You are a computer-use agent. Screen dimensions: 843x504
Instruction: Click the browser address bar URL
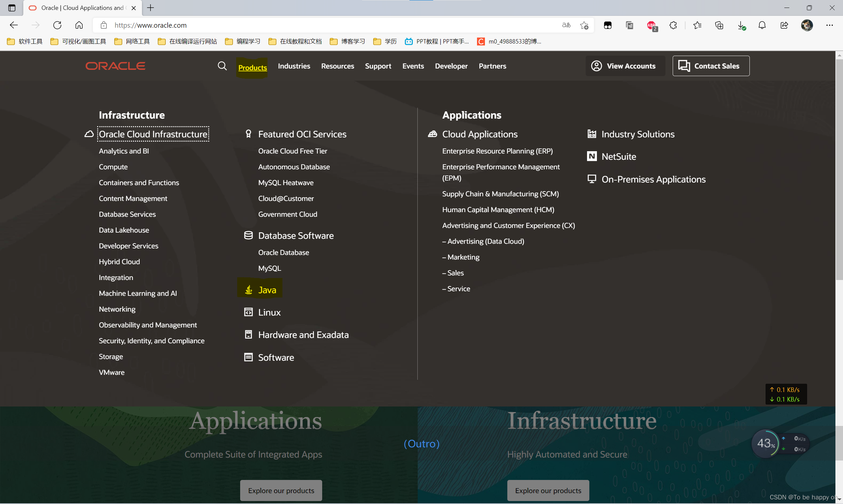coord(151,25)
